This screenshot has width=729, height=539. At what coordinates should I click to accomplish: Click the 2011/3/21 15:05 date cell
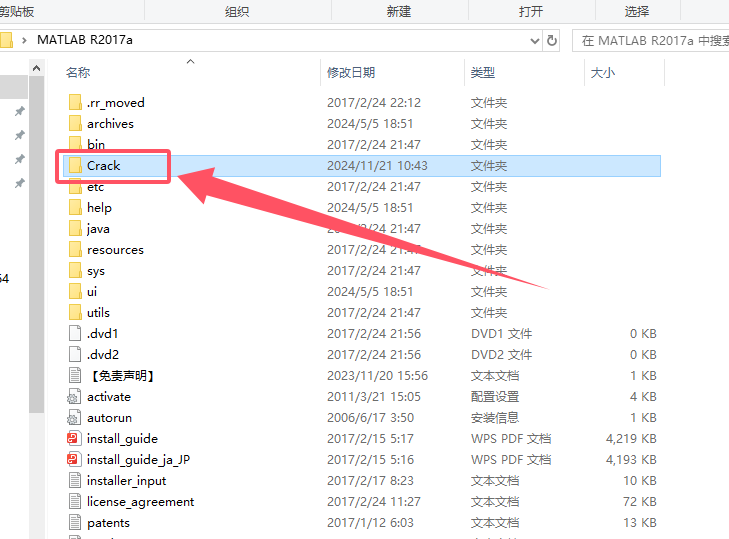[373, 397]
